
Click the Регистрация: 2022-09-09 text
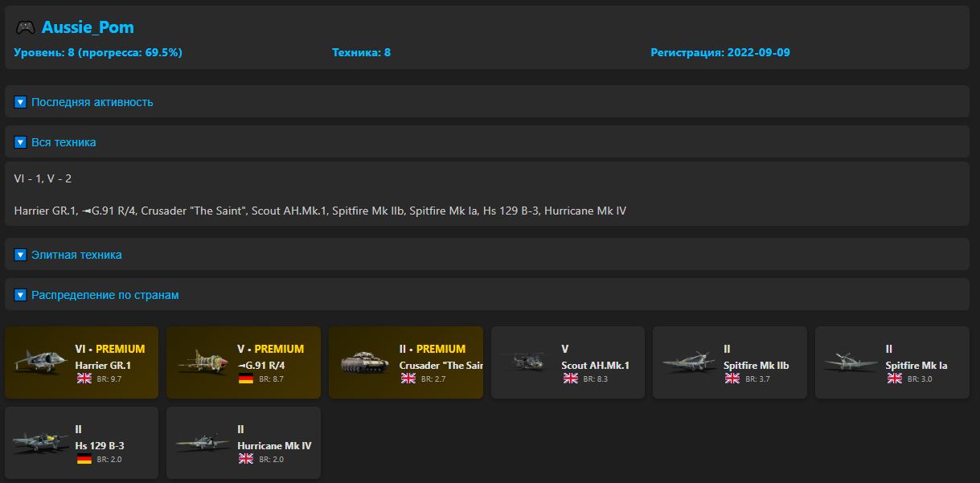point(720,52)
